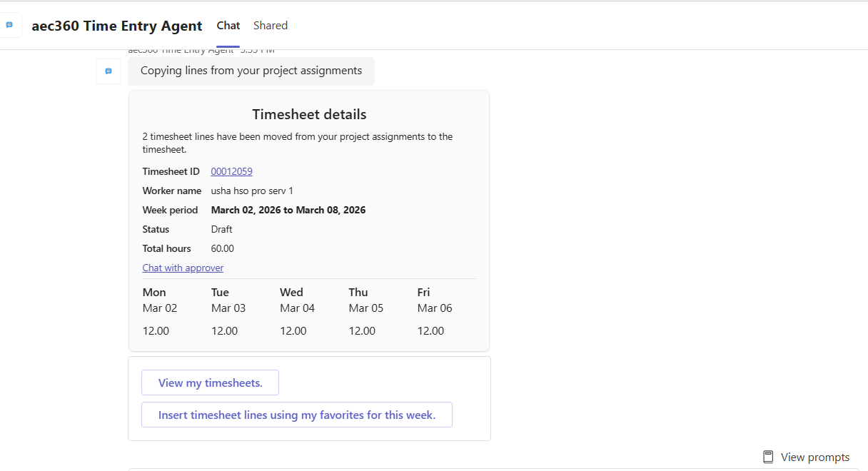Open timesheet ID 00012059 link
Image resolution: width=868 pixels, height=471 pixels.
click(231, 171)
